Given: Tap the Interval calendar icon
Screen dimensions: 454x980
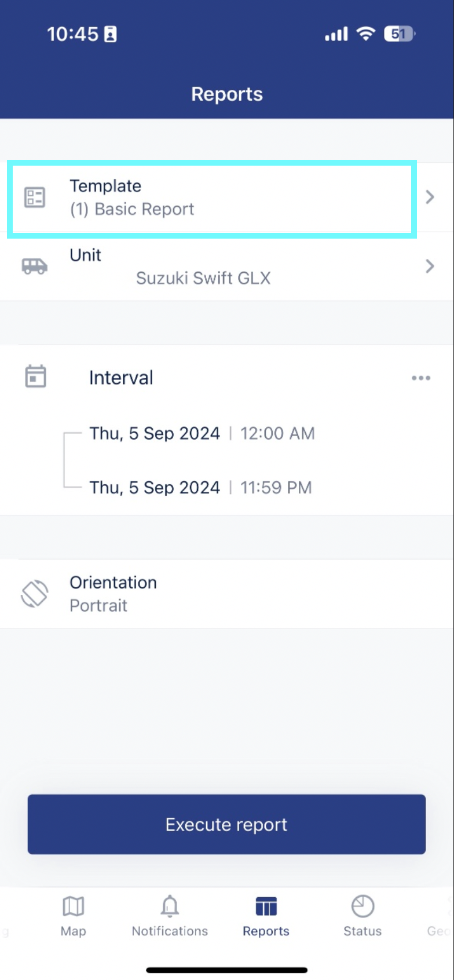Looking at the screenshot, I should click(35, 376).
